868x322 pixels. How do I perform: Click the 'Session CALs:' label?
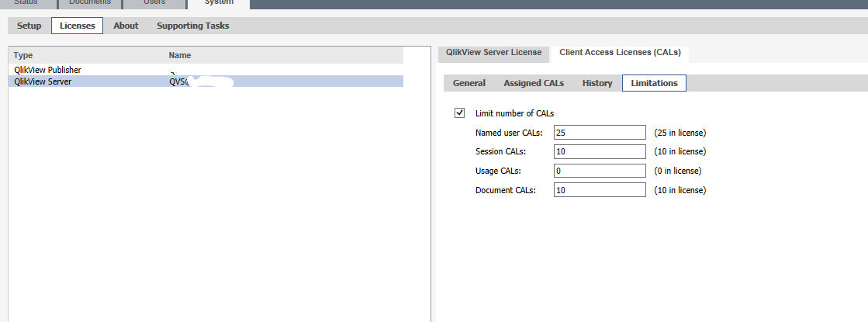(500, 151)
